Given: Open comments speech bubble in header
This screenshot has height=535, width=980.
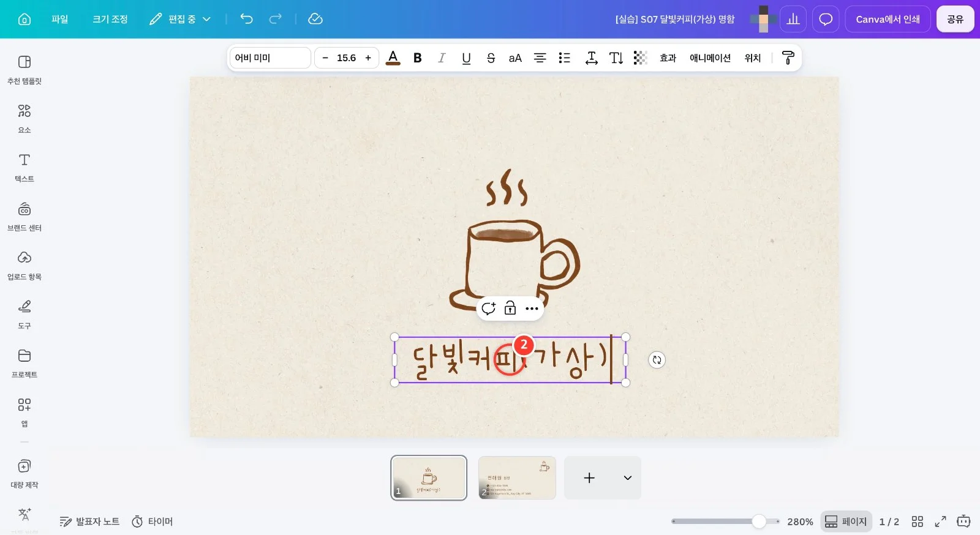Looking at the screenshot, I should coord(826,19).
